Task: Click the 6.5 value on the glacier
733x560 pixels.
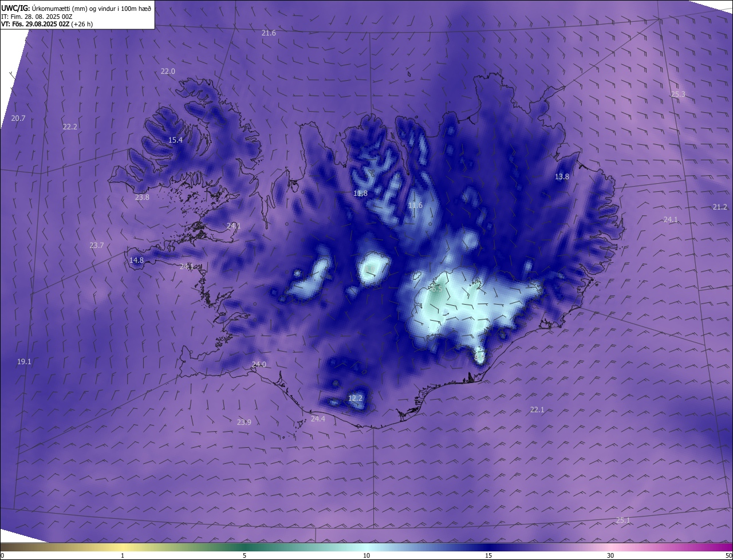Action: 436,289
